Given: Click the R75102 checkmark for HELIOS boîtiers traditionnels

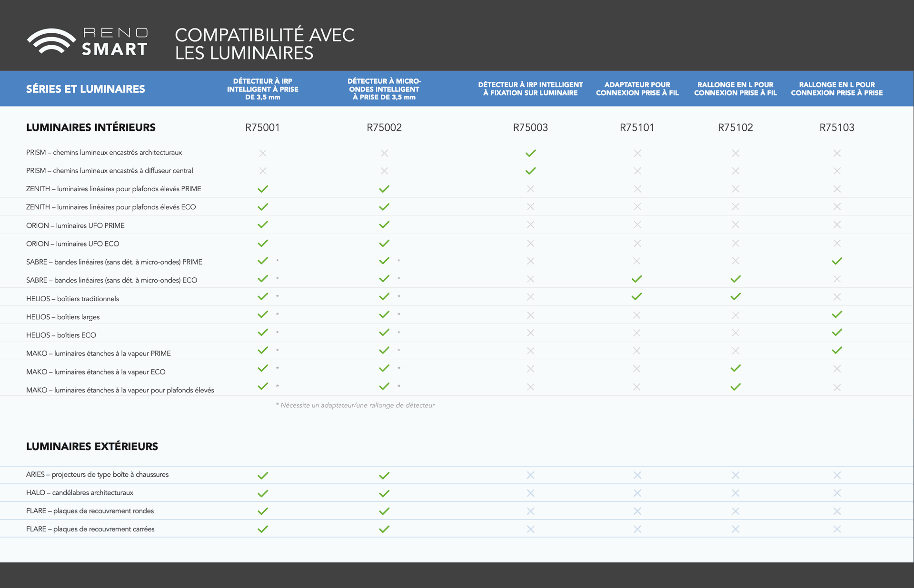Looking at the screenshot, I should pos(735,296).
